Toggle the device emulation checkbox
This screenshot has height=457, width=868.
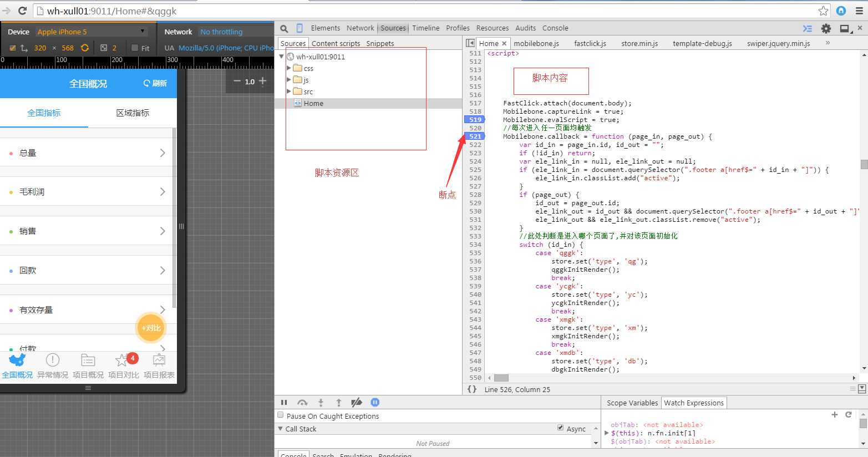click(x=12, y=48)
